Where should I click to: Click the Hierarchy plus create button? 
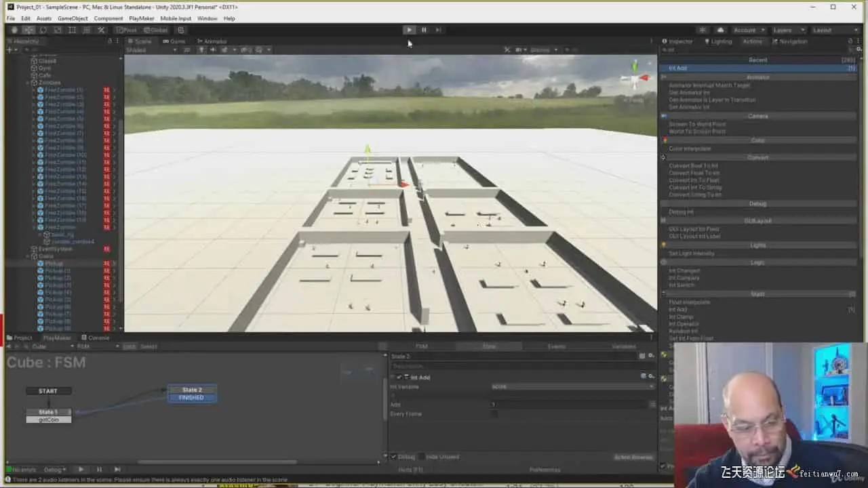pyautogui.click(x=11, y=49)
